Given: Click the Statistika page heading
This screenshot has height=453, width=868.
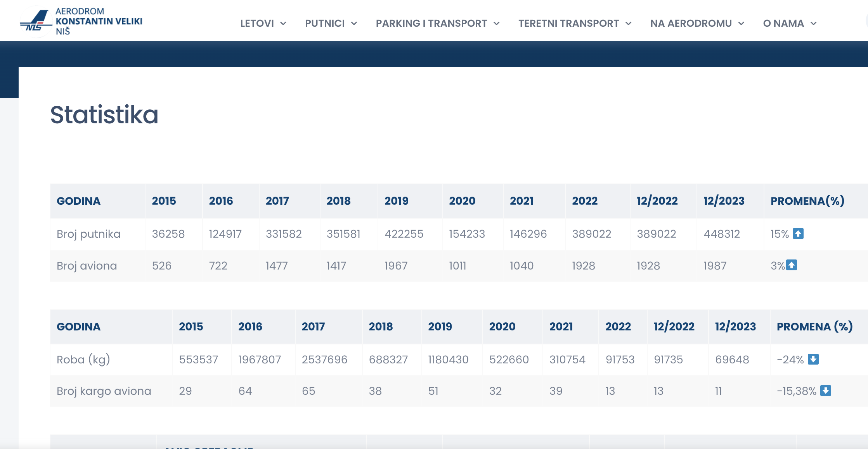Looking at the screenshot, I should pos(104,115).
